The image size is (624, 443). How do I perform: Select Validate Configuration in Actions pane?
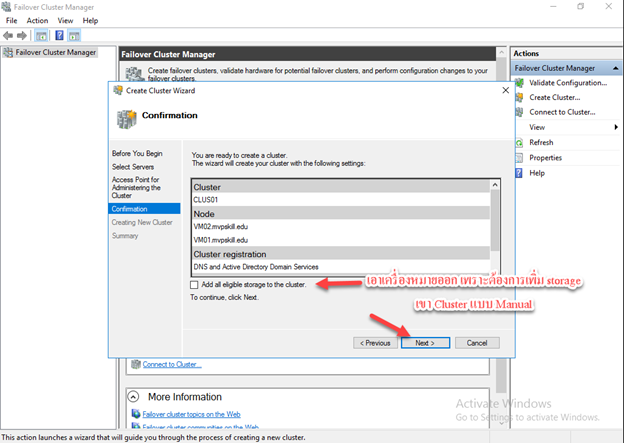(568, 83)
